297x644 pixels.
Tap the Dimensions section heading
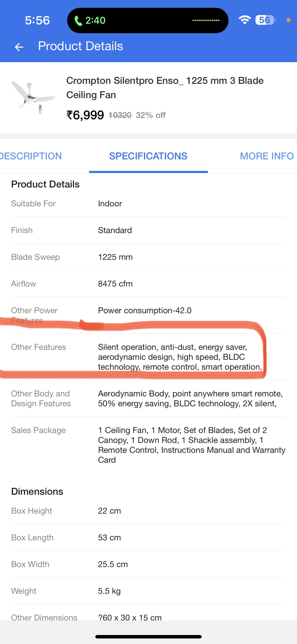coord(37,492)
